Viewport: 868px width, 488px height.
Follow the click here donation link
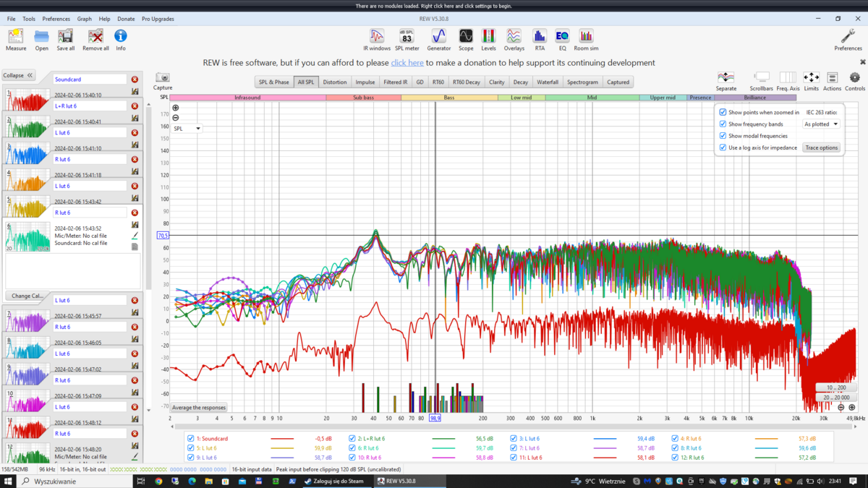pos(407,63)
